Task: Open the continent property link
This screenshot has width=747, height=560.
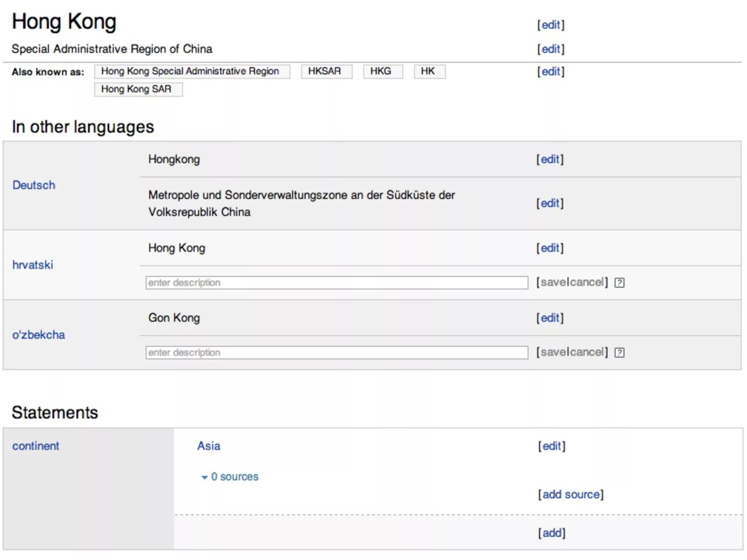Action: 36,446
